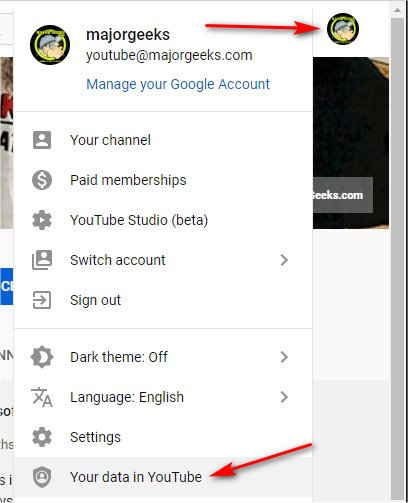Click the YouTube Studio gear icon
This screenshot has width=408, height=503.
(x=42, y=220)
